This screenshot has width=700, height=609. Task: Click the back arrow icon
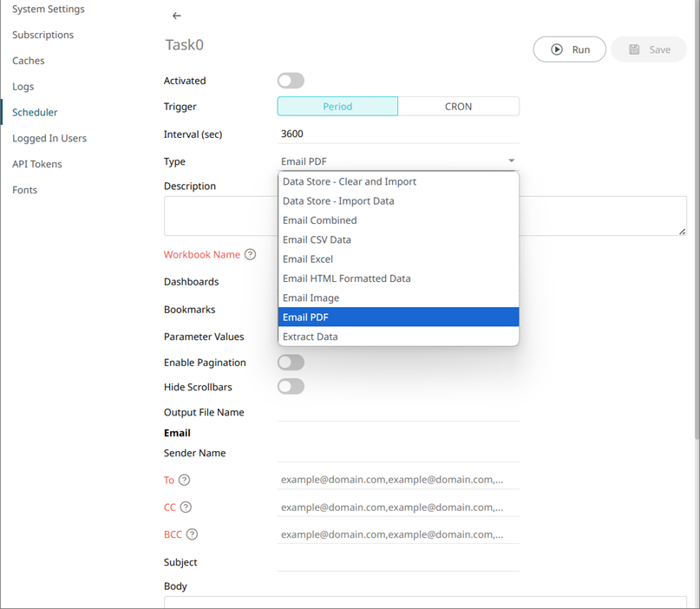pyautogui.click(x=177, y=16)
